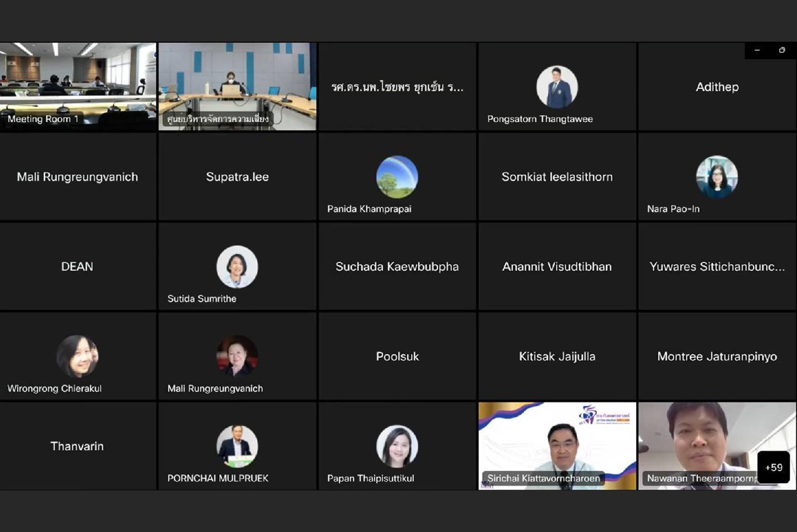797x532 pixels.
Task: Select the Somkiat leelasithorn participant tile
Action: (557, 177)
